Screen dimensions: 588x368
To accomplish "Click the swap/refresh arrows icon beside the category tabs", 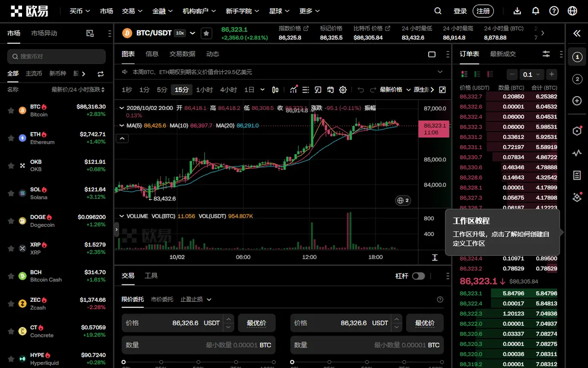I will pos(100,74).
